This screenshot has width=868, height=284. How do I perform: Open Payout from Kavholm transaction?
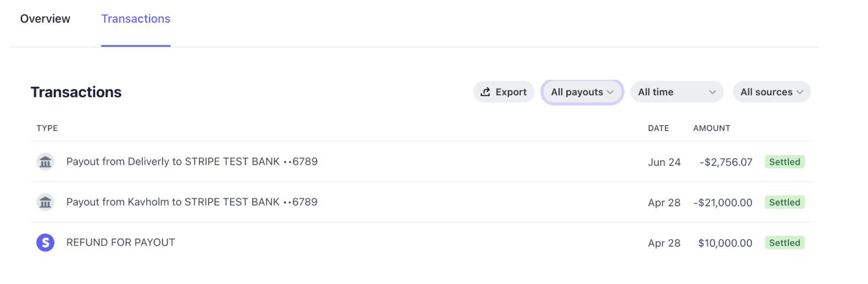click(x=192, y=202)
